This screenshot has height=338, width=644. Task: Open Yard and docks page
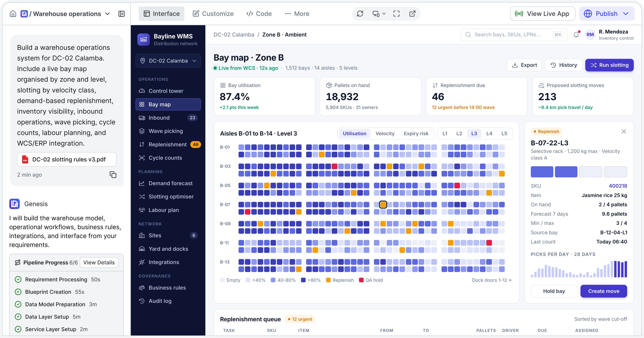click(168, 249)
